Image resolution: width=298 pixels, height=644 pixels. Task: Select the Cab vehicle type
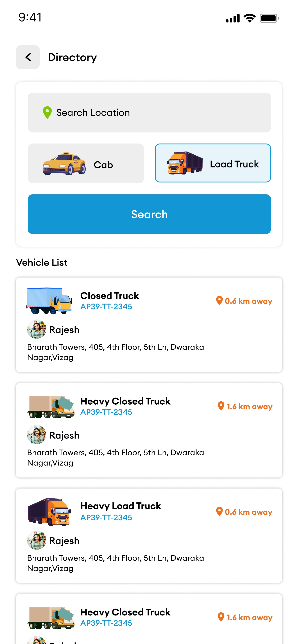86,163
